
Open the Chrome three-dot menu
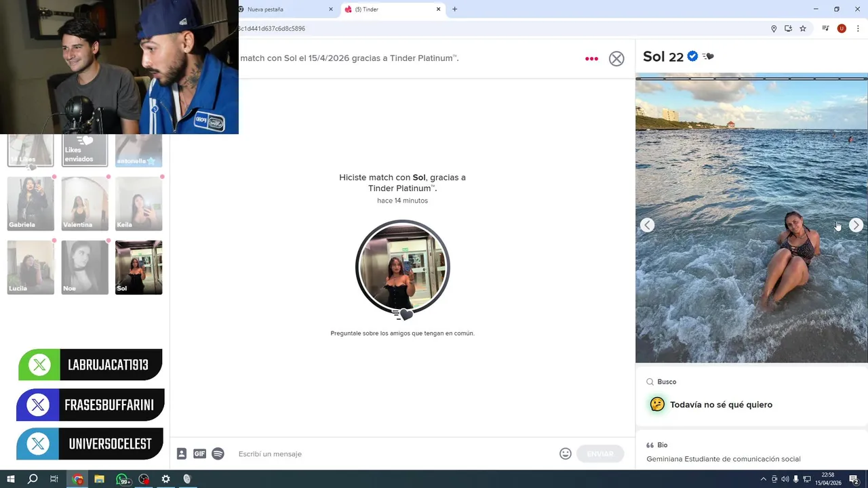pyautogui.click(x=858, y=28)
